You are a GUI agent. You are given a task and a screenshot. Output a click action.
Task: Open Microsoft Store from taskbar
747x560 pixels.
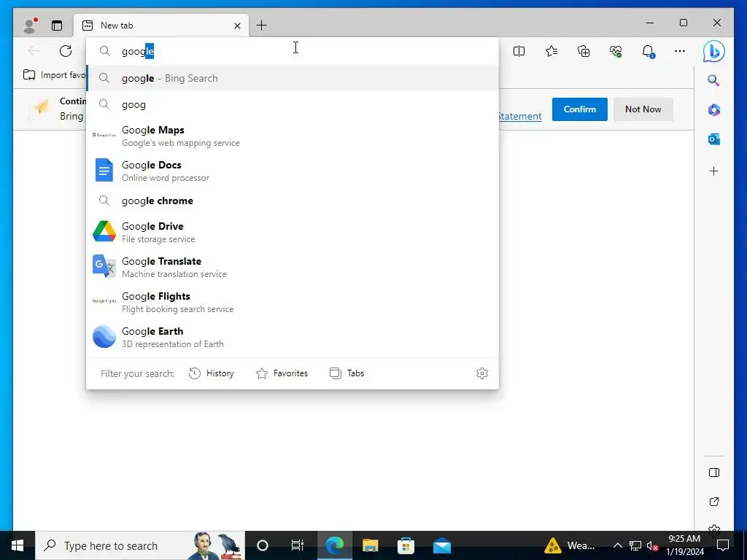[x=406, y=545]
